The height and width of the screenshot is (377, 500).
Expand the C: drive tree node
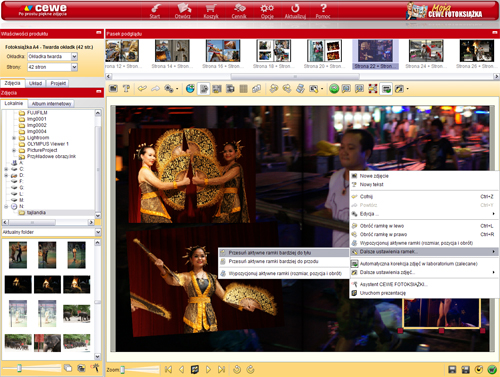pyautogui.click(x=6, y=169)
